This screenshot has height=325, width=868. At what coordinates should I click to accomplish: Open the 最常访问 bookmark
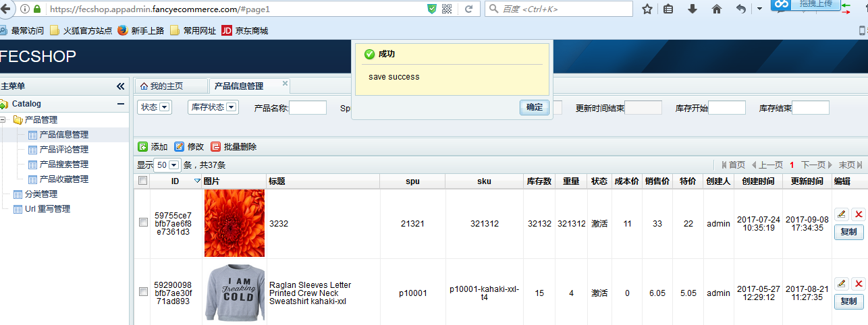coord(23,30)
